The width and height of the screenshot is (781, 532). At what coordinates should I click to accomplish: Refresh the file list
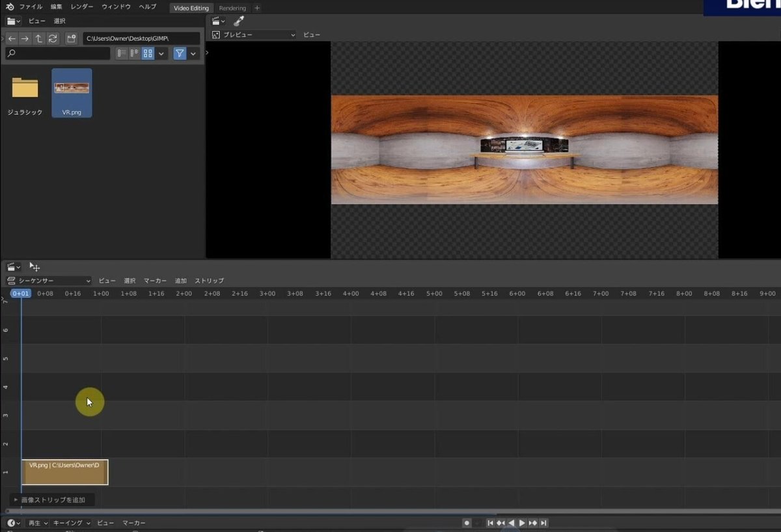(53, 38)
